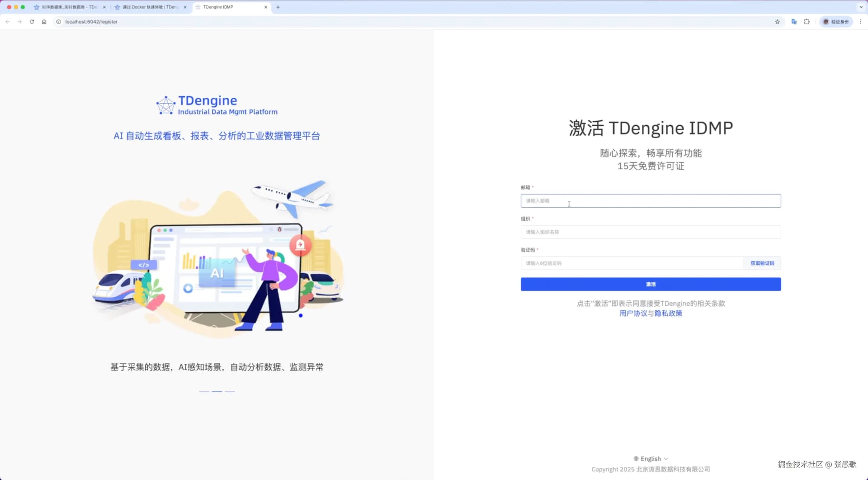The height and width of the screenshot is (480, 868).
Task: Open the browser extensions puzzle icon
Action: click(807, 22)
